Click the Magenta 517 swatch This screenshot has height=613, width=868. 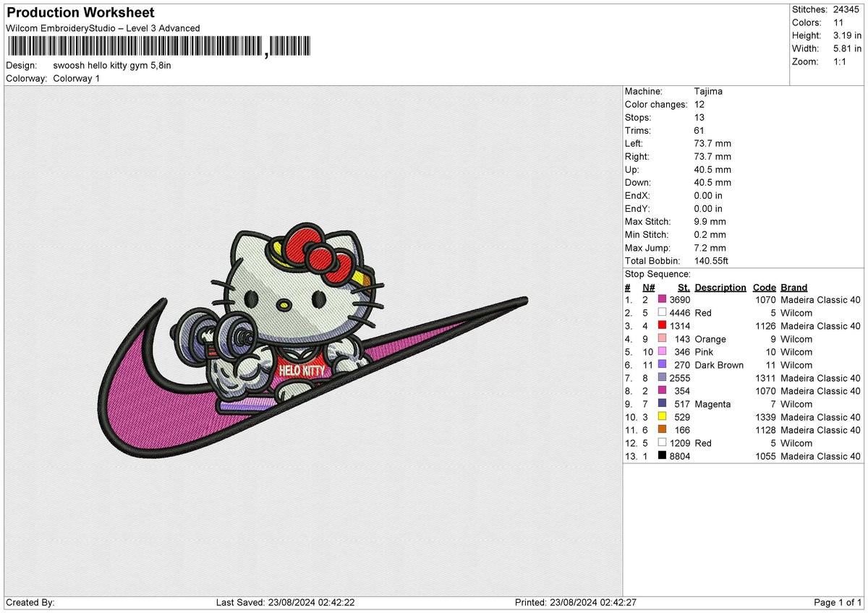663,404
